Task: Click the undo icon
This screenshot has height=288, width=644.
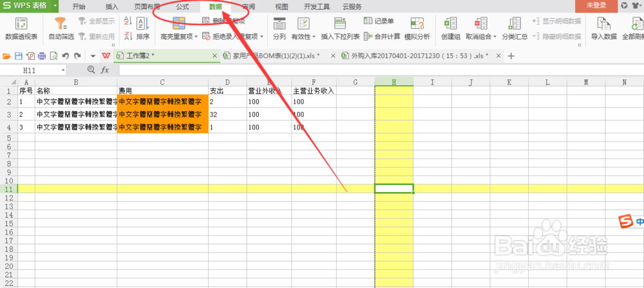Action: point(65,56)
